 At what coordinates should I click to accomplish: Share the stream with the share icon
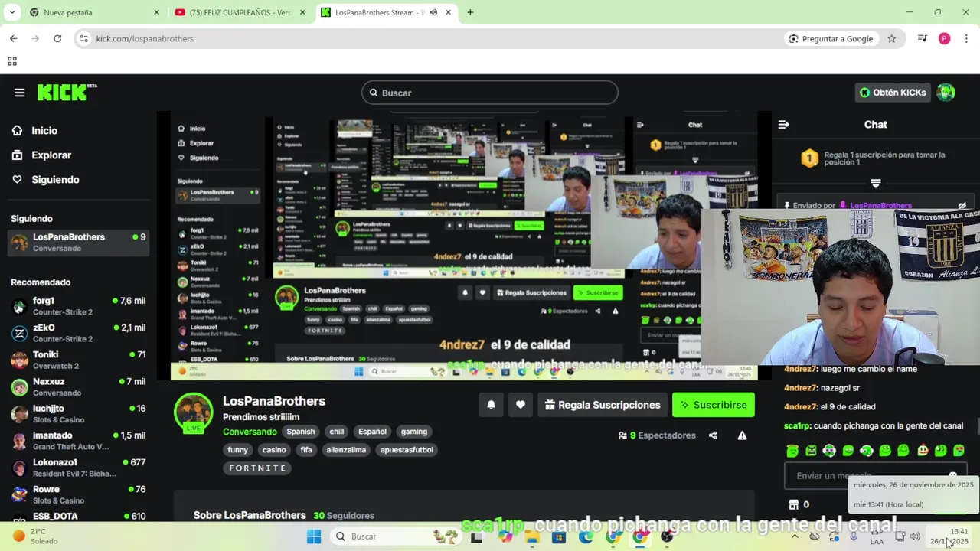(713, 435)
